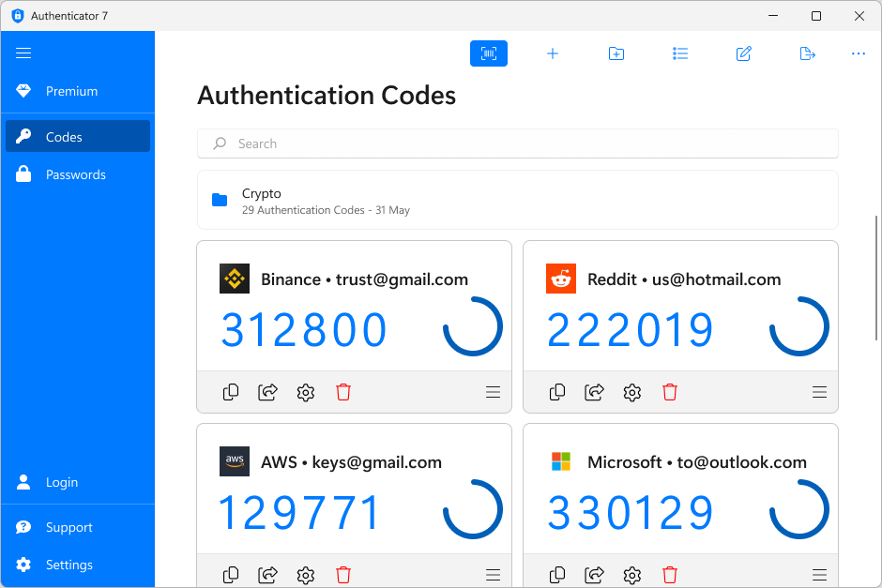The height and width of the screenshot is (588, 882).
Task: Open the Login page
Action: pos(78,482)
